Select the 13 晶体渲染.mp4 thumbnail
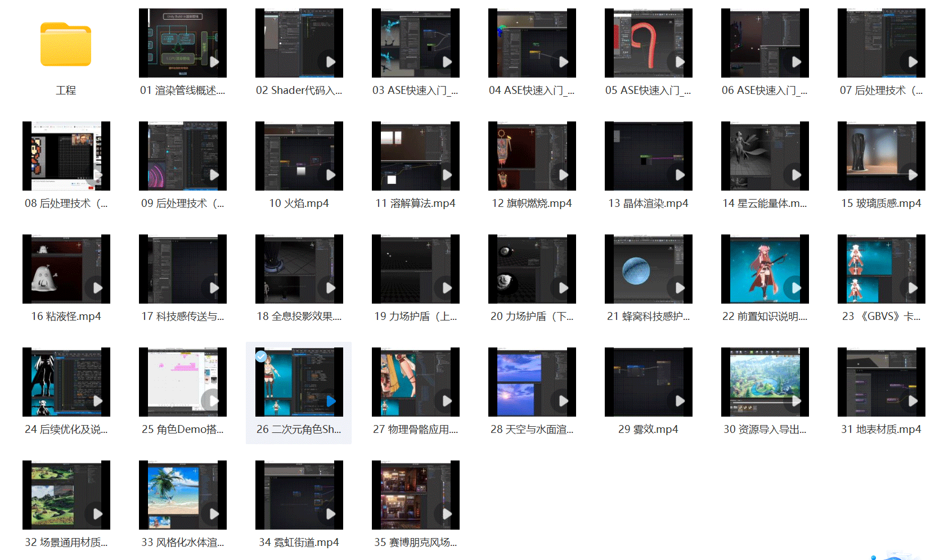This screenshot has height=560, width=944. 648,156
